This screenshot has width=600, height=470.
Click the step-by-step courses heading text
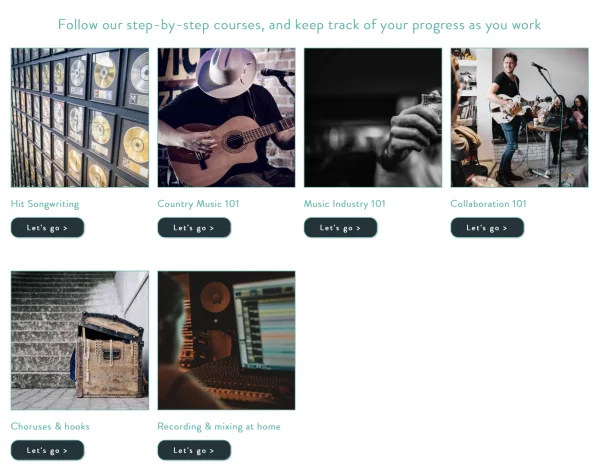[x=299, y=25]
